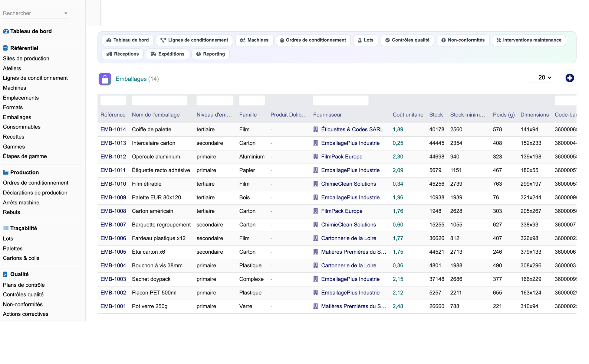The height and width of the screenshot is (364, 589).
Task: Click the Famille filter field
Action: 252,101
